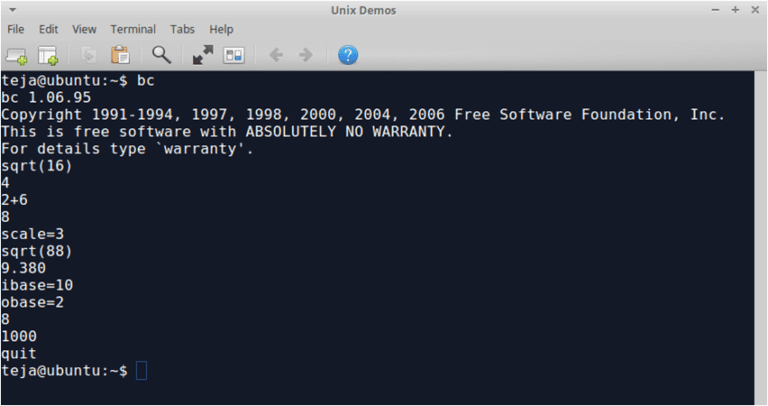Open a new terminal tab icon
The image size is (768, 406).
[16, 55]
